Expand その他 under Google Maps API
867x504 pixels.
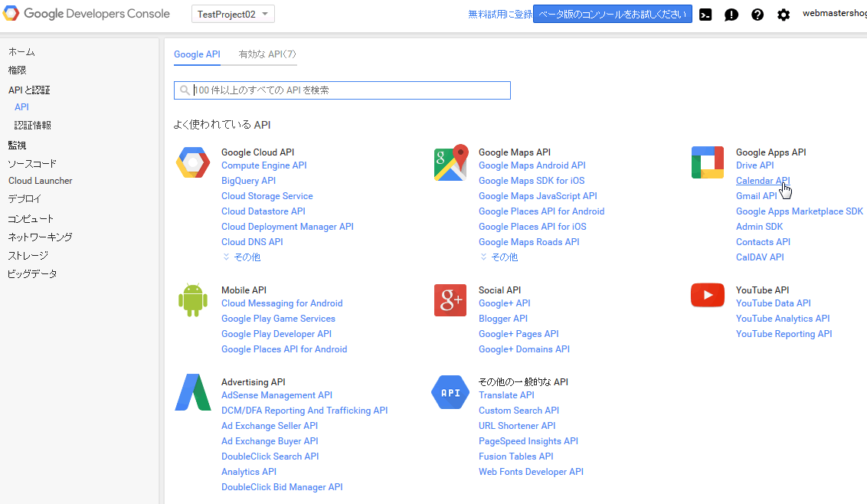click(x=499, y=257)
